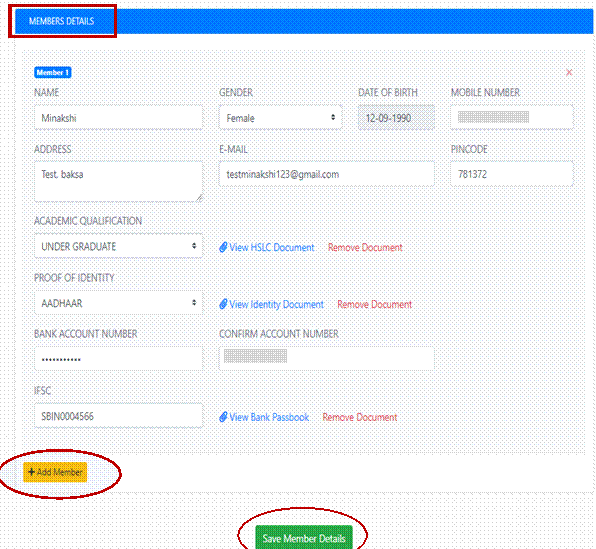Click the Address textarea with Test, baksa

118,182
